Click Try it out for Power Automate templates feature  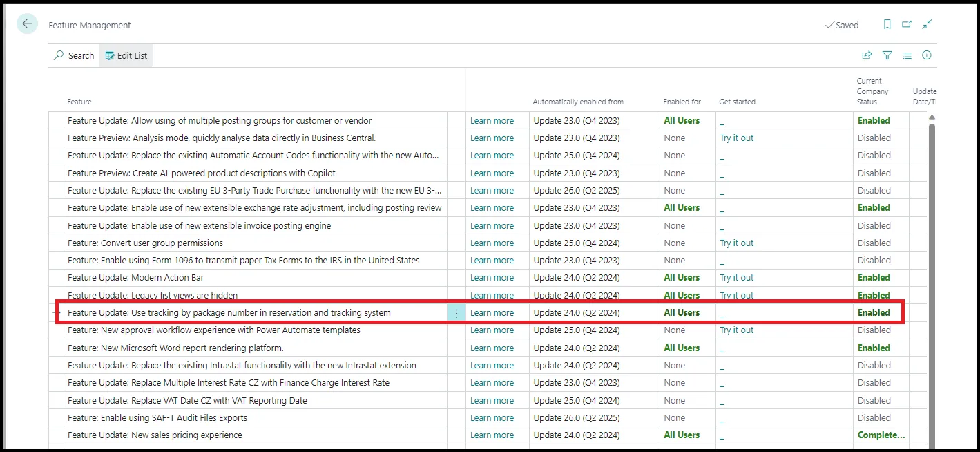[x=737, y=330]
